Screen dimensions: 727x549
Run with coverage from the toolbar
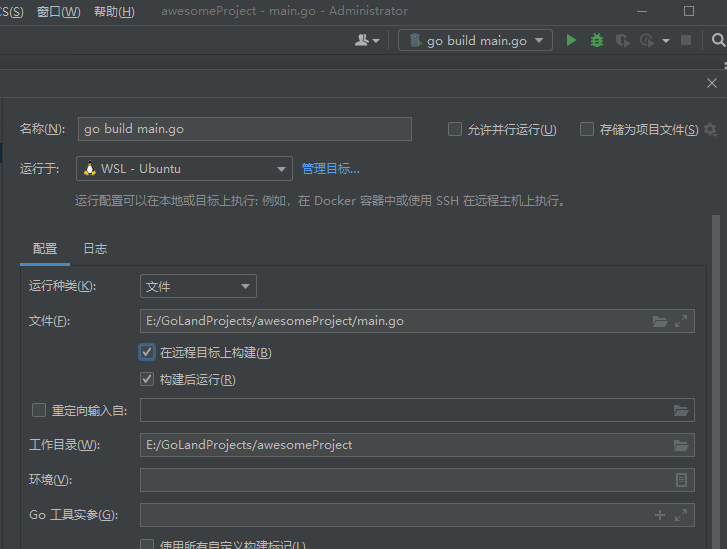(x=623, y=41)
